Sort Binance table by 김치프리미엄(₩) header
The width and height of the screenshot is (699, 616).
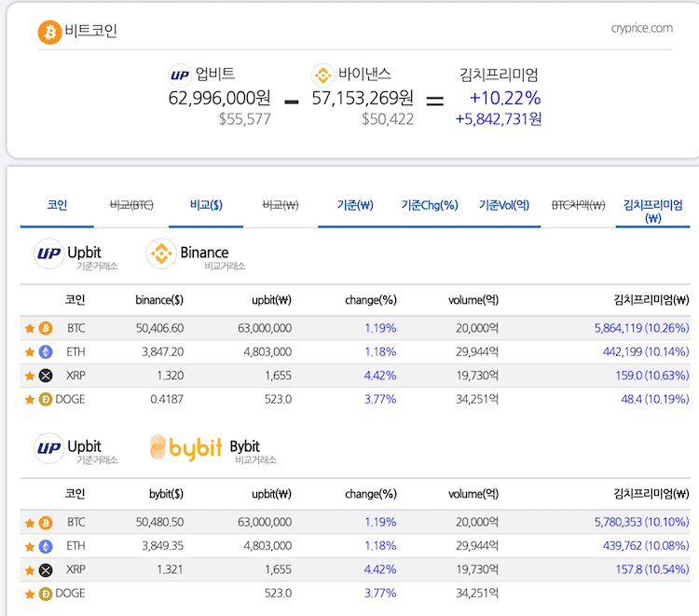[651, 300]
